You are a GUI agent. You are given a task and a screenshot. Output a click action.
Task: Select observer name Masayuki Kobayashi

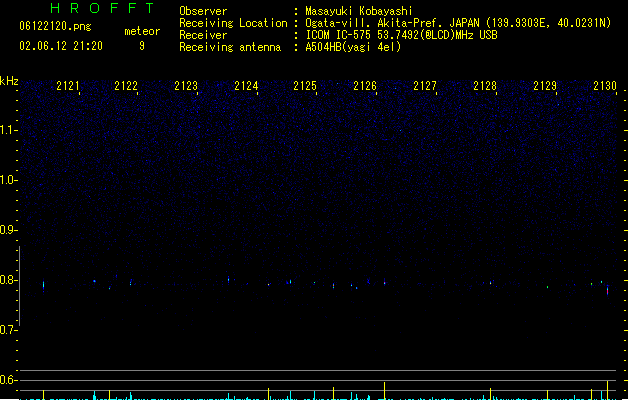tap(359, 11)
